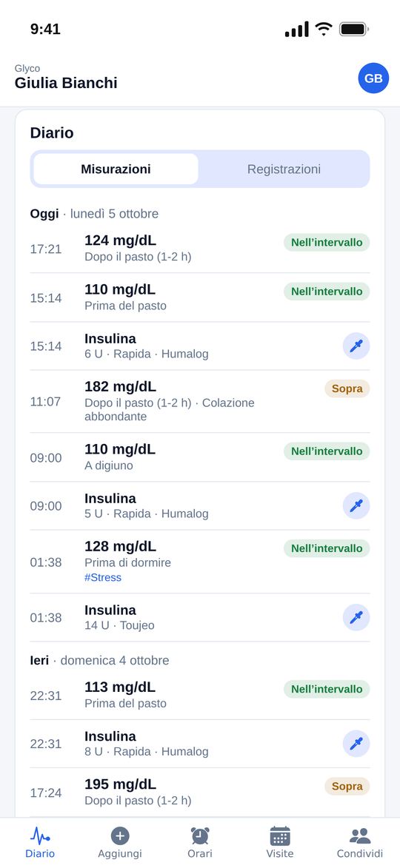400x868 pixels.
Task: Open the 182 mg/dL Sopra badge
Action: point(347,388)
